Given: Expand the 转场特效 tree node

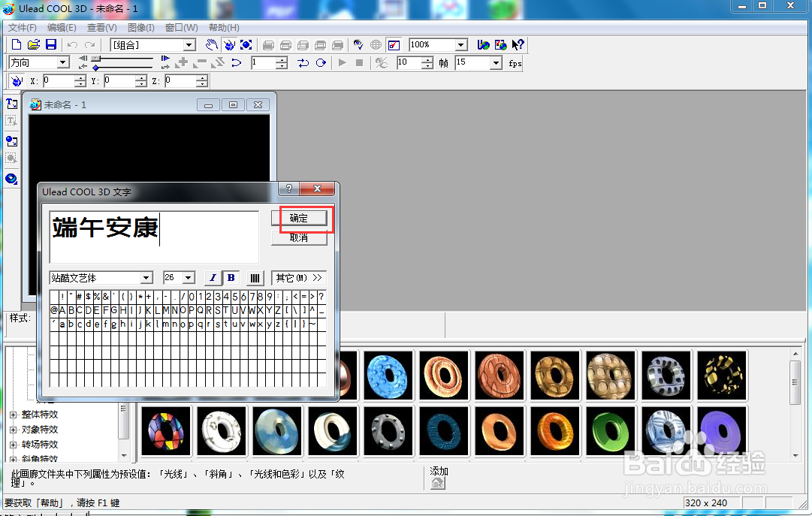Looking at the screenshot, I should 14,445.
